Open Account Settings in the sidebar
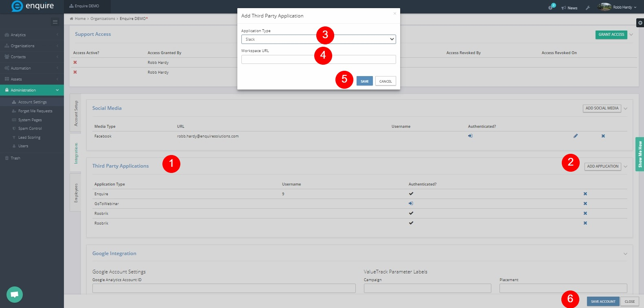Screen dimensions: 644x308 coord(32,102)
